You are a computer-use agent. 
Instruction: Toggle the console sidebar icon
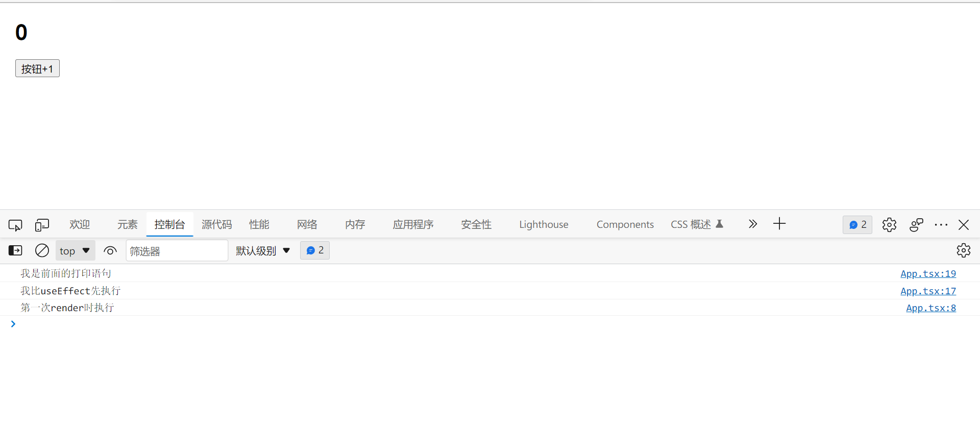point(15,250)
